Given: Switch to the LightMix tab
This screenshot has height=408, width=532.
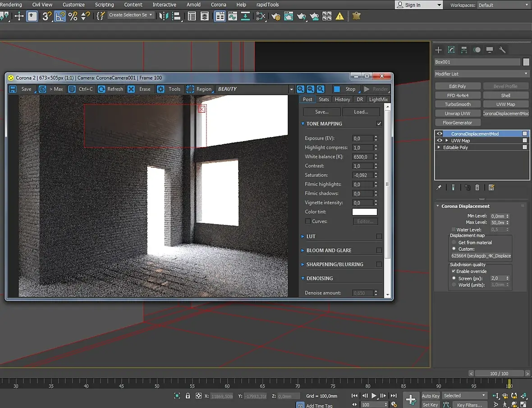Looking at the screenshot, I should pyautogui.click(x=378, y=99).
